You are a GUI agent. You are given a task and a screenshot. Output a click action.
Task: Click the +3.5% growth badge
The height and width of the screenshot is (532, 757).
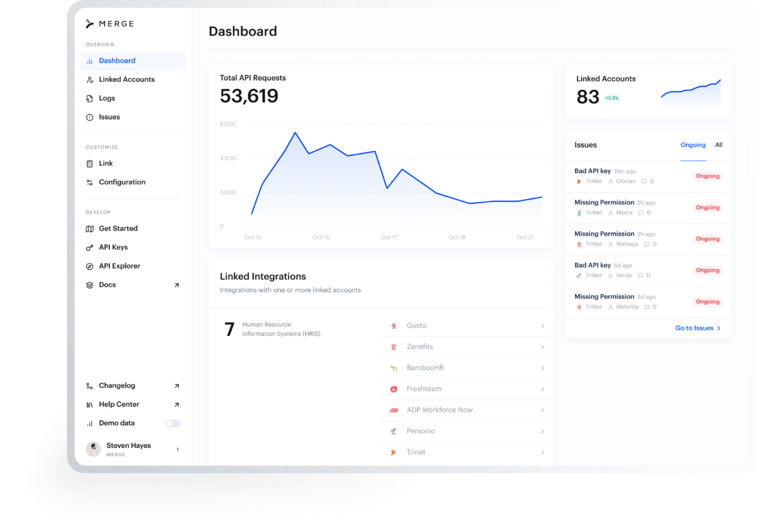612,98
